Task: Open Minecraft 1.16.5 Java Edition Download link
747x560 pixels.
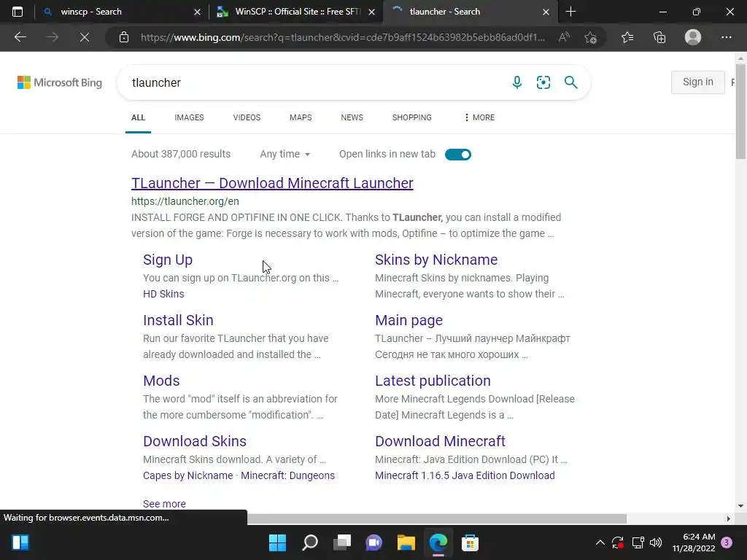Action: coord(465,475)
